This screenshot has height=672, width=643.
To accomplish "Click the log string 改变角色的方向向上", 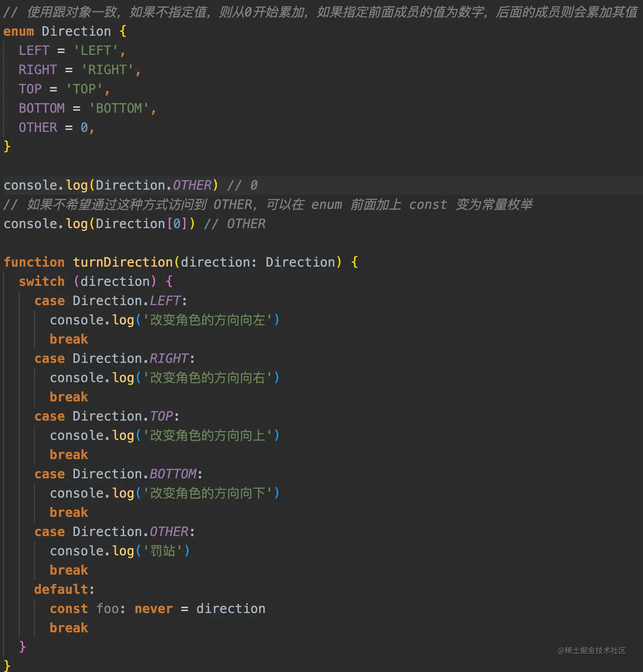I will click(x=208, y=436).
